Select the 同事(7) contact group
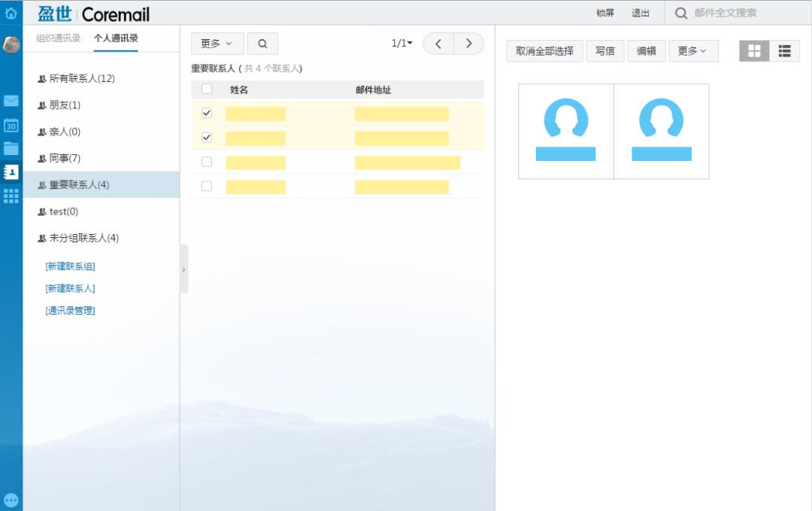The width and height of the screenshot is (812, 511). click(x=65, y=158)
